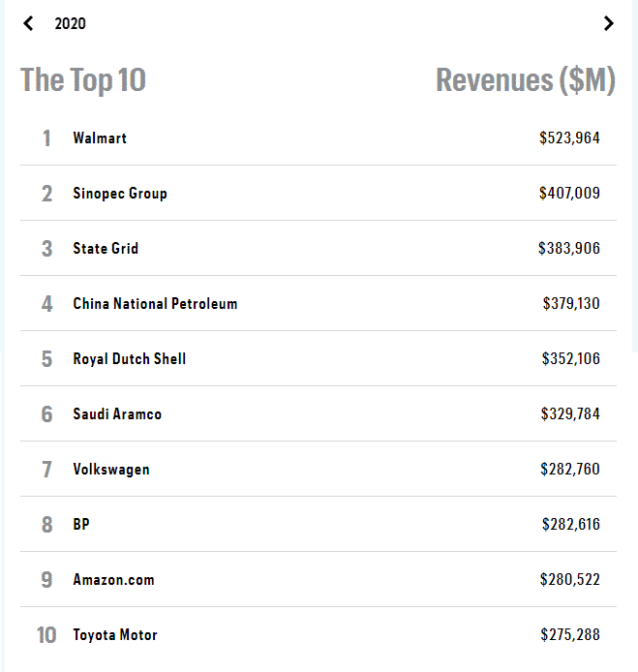Screen dimensions: 638x672
Task: Click The Top 10 heading
Action: point(83,80)
